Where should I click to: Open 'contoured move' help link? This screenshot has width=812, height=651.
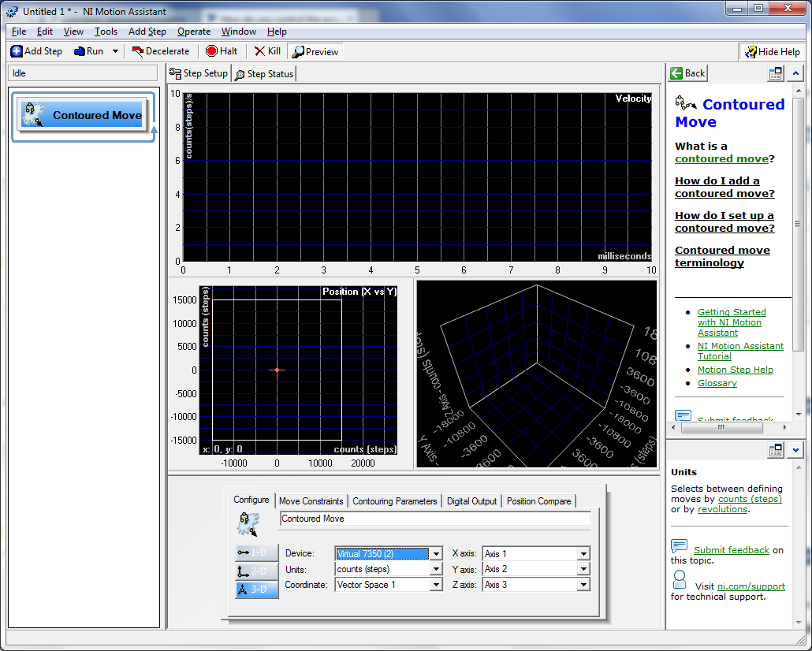[721, 159]
